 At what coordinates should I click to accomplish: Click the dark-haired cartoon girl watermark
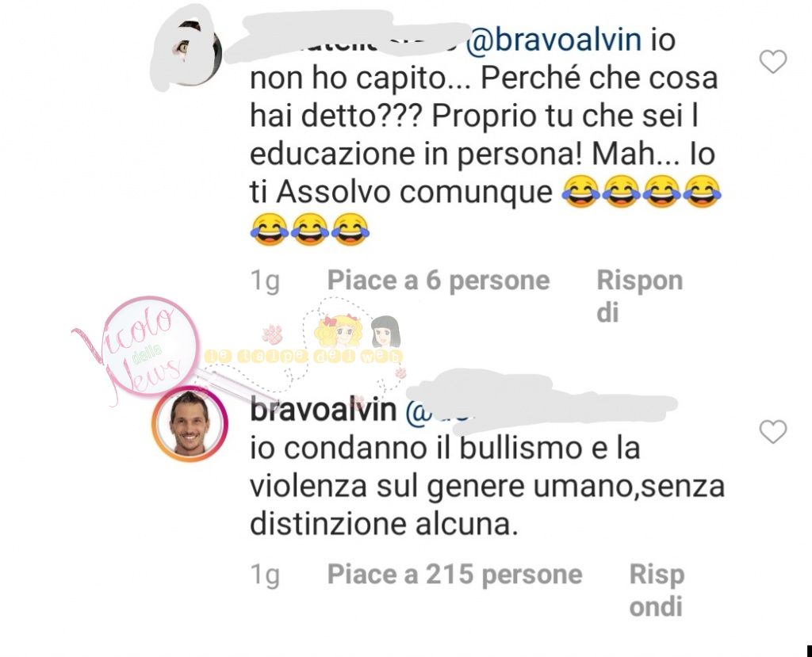(x=386, y=331)
